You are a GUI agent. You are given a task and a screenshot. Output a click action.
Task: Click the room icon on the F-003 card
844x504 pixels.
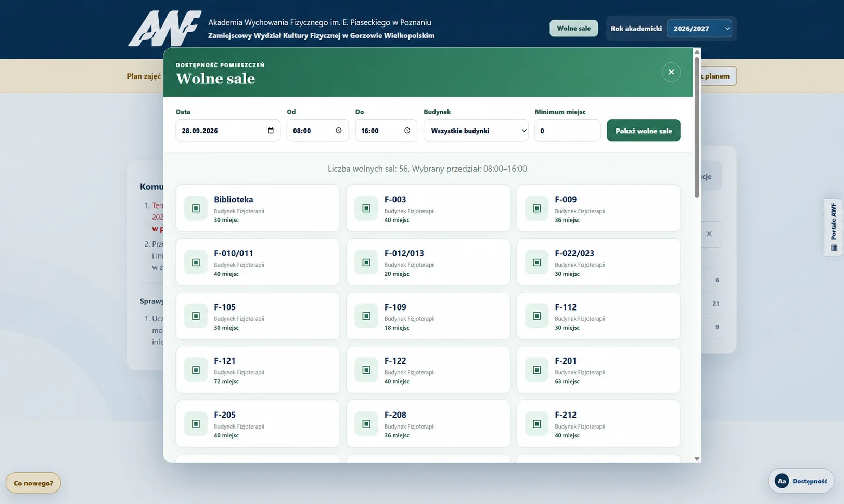click(x=366, y=208)
